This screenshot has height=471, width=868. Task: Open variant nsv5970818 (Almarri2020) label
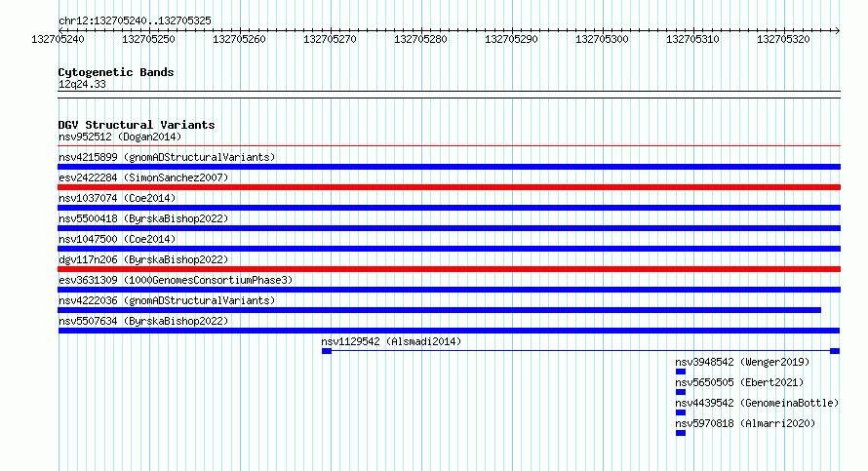click(745, 423)
